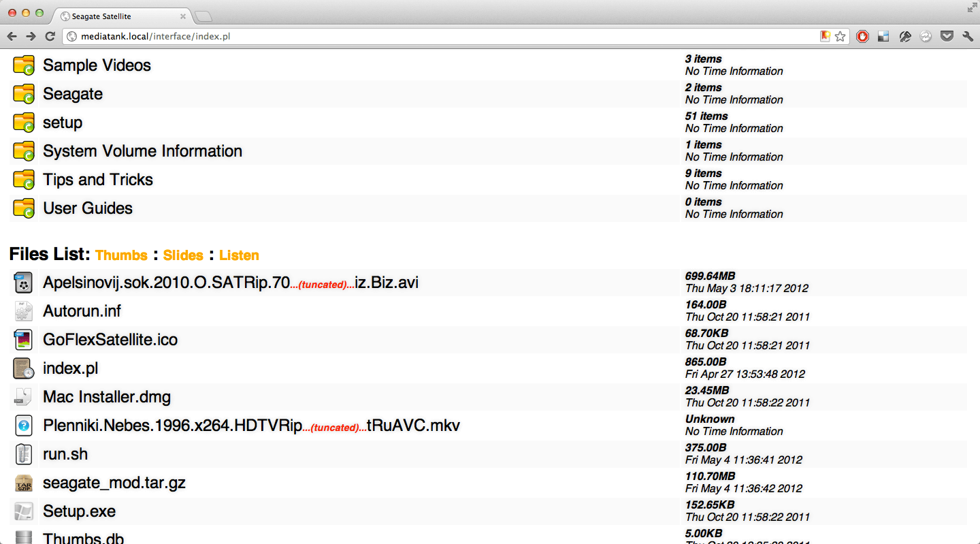
Task: Click the run.sh shell script icon
Action: [x=24, y=454]
